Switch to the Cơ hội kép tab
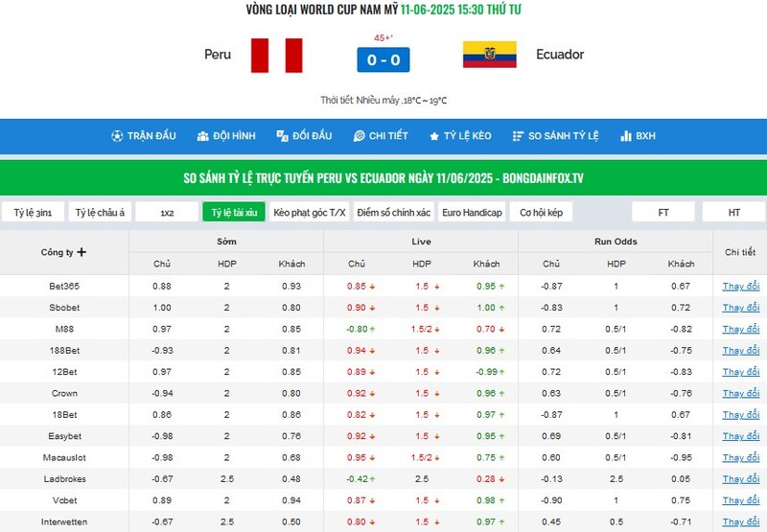This screenshot has width=767, height=532. click(x=541, y=212)
